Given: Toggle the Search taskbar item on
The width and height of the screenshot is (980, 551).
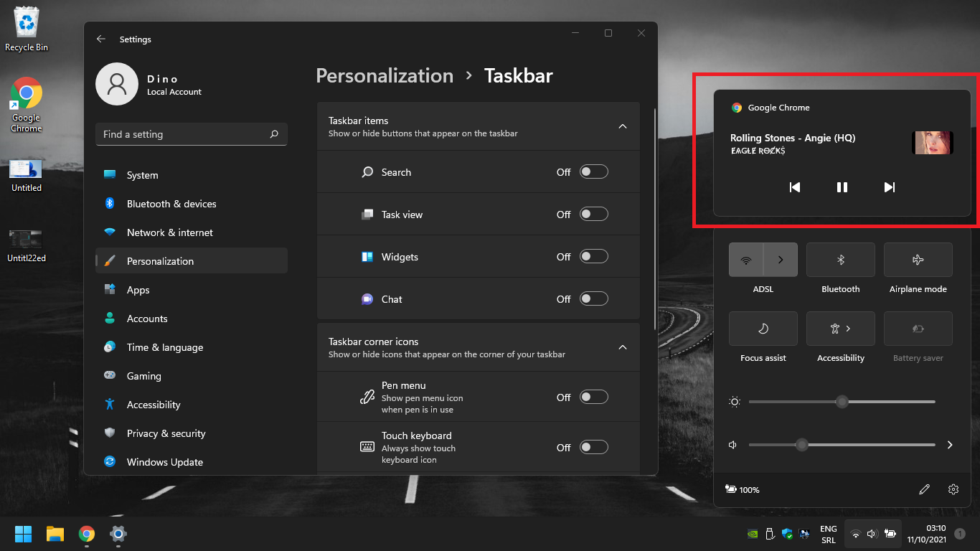Looking at the screenshot, I should [593, 172].
